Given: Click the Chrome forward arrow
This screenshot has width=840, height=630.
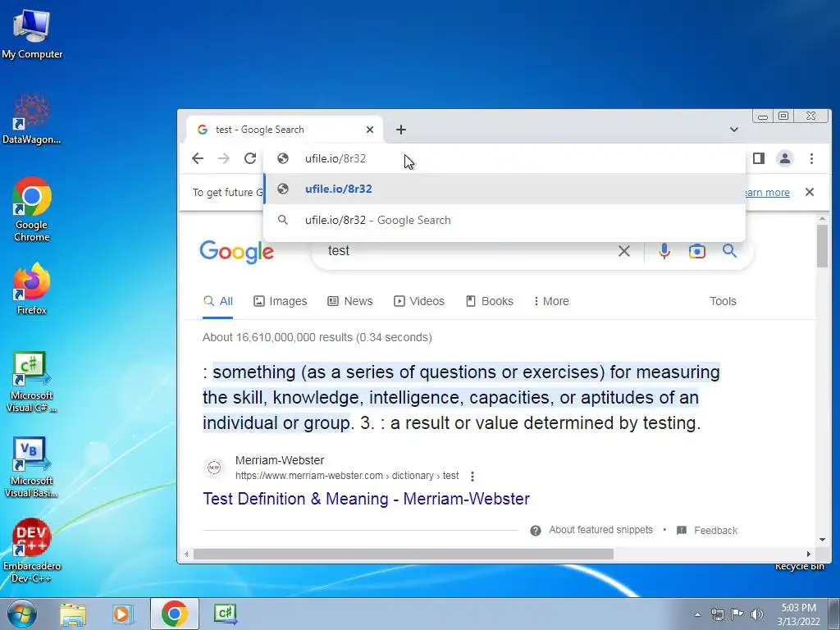Looking at the screenshot, I should [x=224, y=158].
